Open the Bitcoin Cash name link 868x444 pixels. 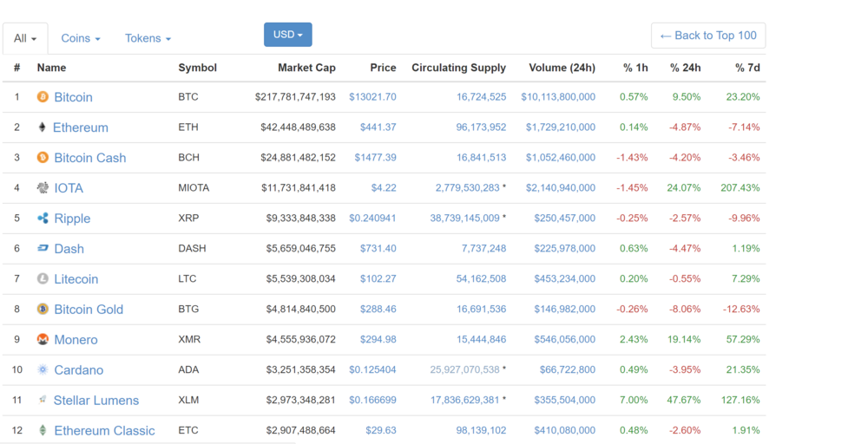tap(89, 158)
